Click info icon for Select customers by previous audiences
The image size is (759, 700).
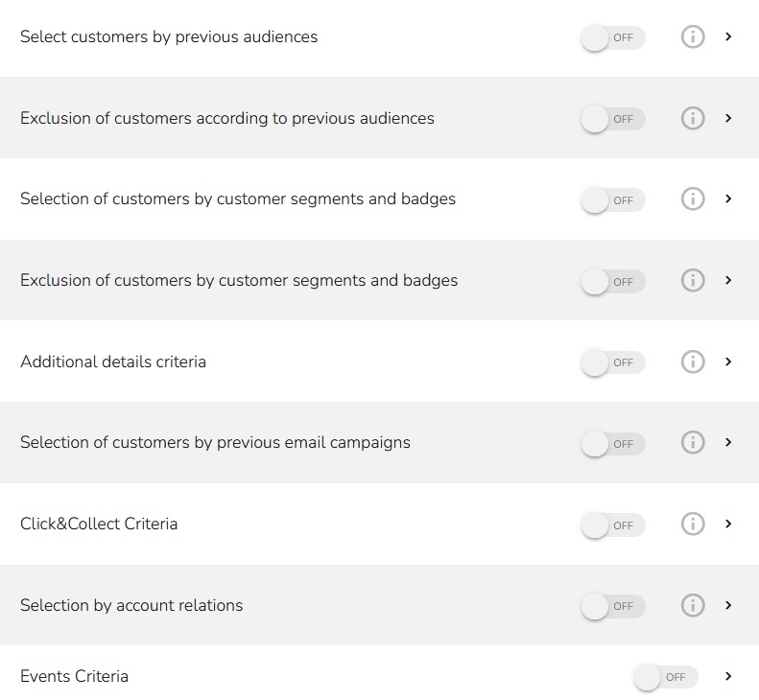(x=693, y=37)
